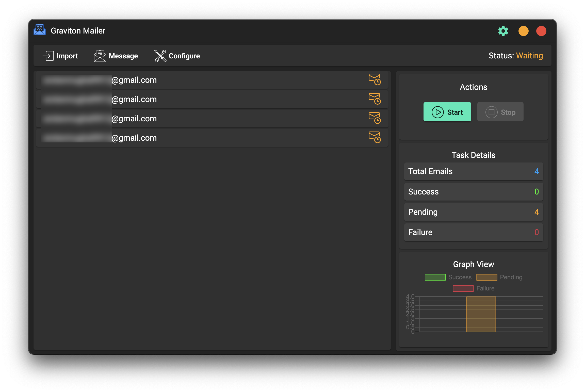
Task: Open the Message menu item
Action: (123, 56)
